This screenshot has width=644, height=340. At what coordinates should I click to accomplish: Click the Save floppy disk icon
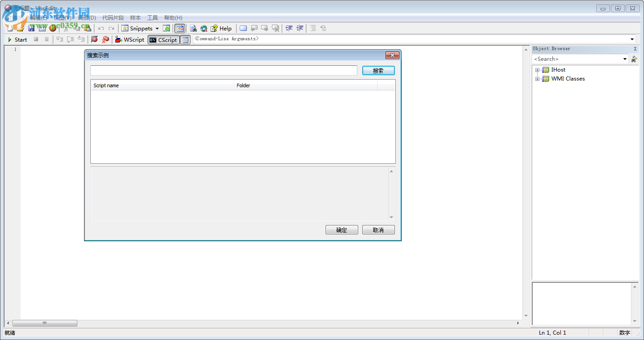click(x=31, y=28)
